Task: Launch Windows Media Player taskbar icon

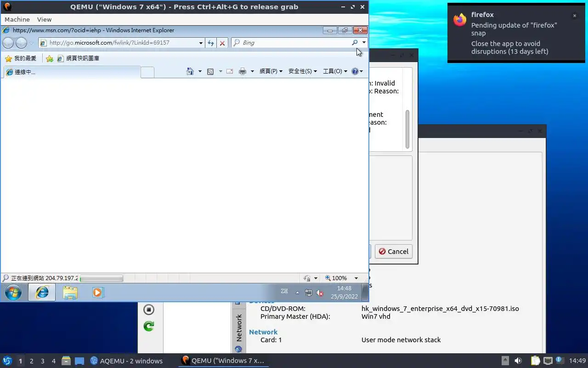Action: click(98, 292)
